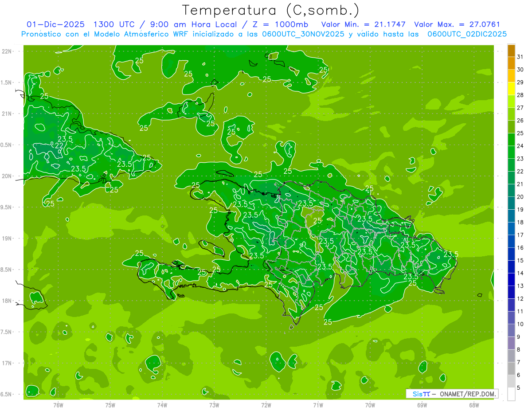Click the Valor Min. = 21.1747 readout

363,24
